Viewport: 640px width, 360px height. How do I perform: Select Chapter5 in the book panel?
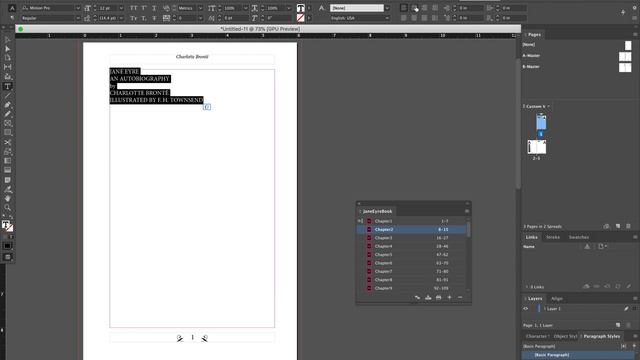tap(411, 255)
